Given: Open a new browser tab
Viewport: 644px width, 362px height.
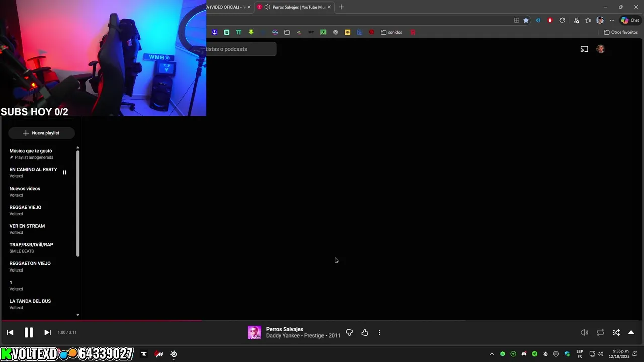Looking at the screenshot, I should point(341,7).
